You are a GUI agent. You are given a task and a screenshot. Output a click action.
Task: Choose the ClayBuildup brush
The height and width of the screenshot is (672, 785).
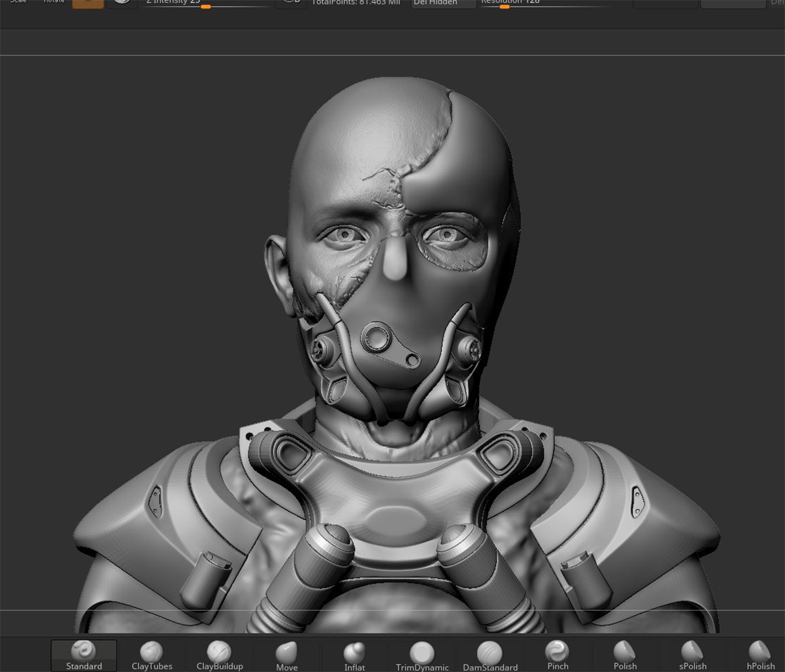tap(220, 656)
